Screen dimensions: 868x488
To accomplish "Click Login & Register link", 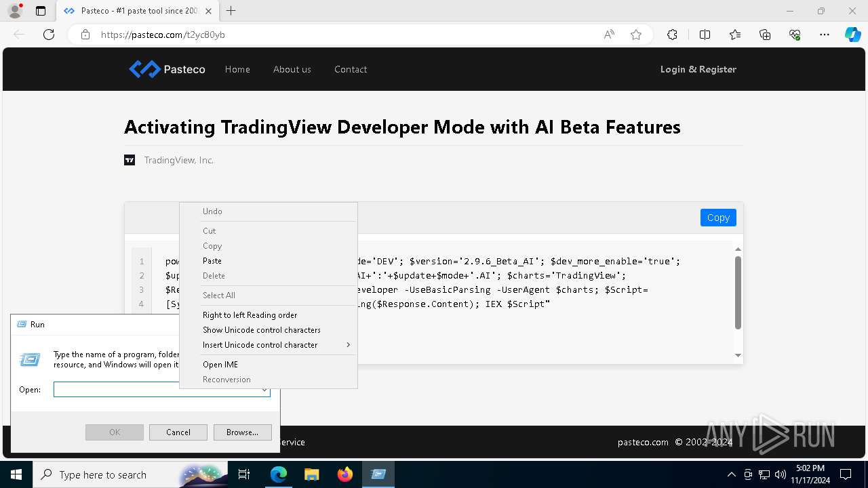I will (x=698, y=69).
